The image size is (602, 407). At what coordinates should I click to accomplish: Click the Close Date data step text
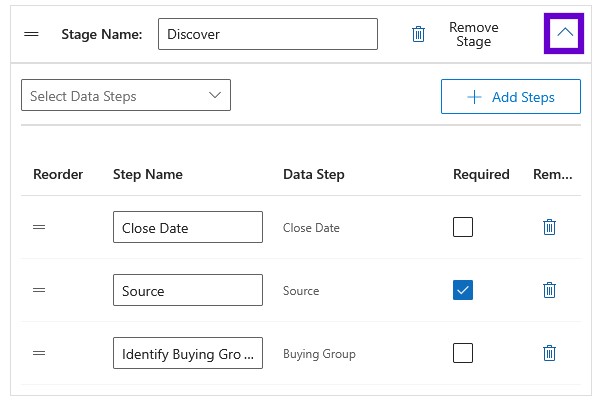(311, 228)
